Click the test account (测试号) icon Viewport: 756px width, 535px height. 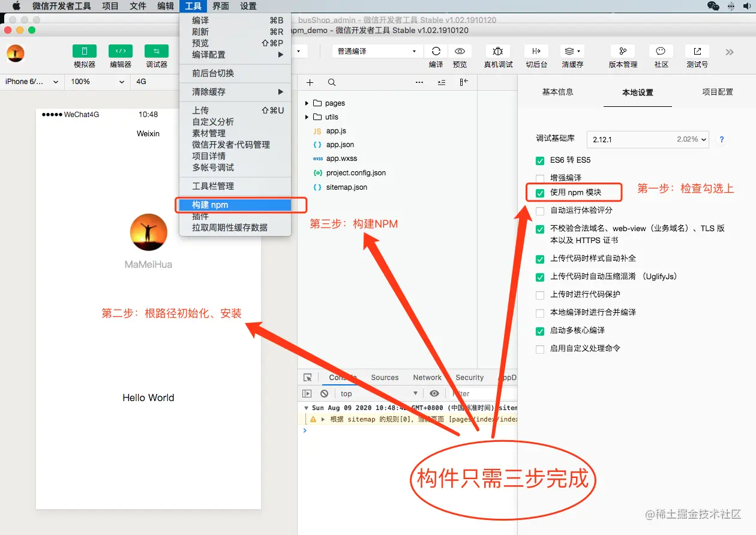click(x=697, y=52)
